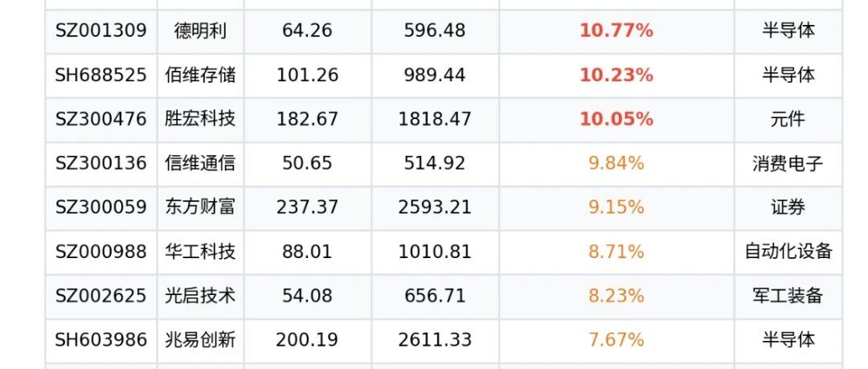The image size is (868, 369).
Task: Select stock code SZ001309
Action: coord(100,31)
